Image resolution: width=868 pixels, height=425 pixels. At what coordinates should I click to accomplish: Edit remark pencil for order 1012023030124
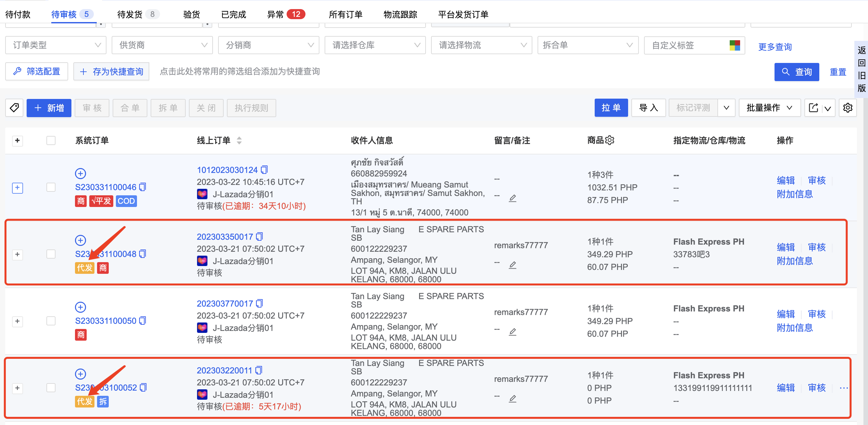[x=513, y=198]
